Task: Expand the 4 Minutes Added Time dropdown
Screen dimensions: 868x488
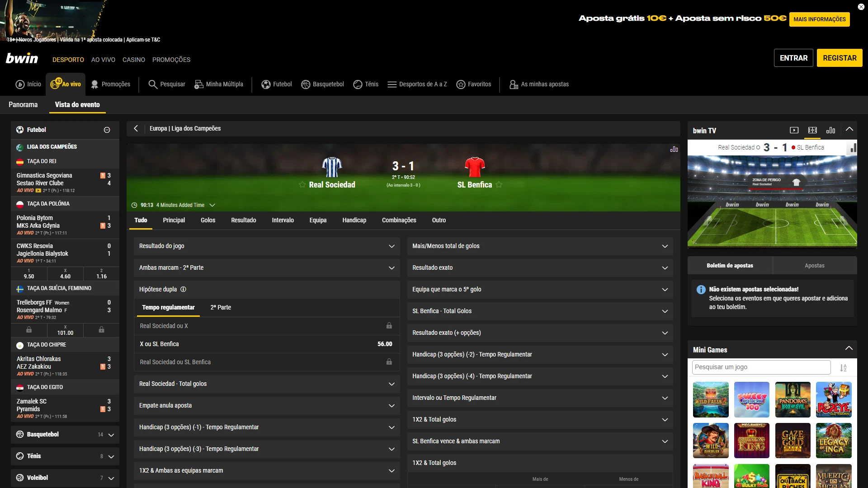Action: (212, 205)
